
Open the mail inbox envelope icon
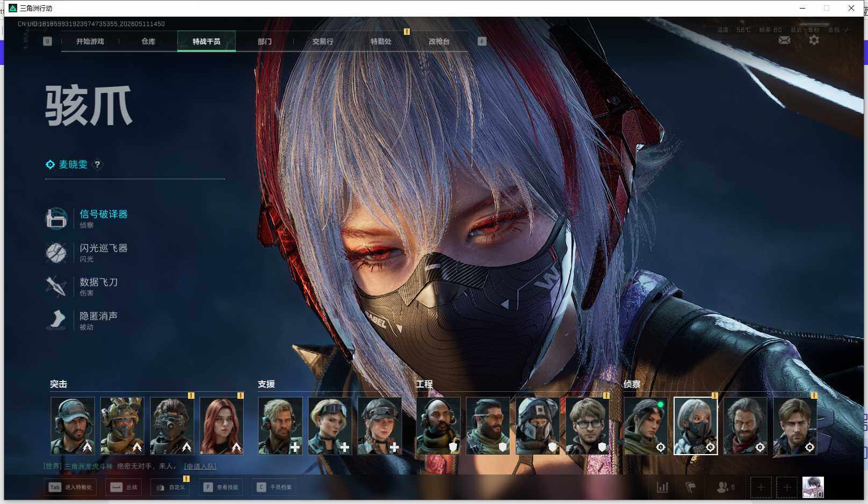coord(784,40)
